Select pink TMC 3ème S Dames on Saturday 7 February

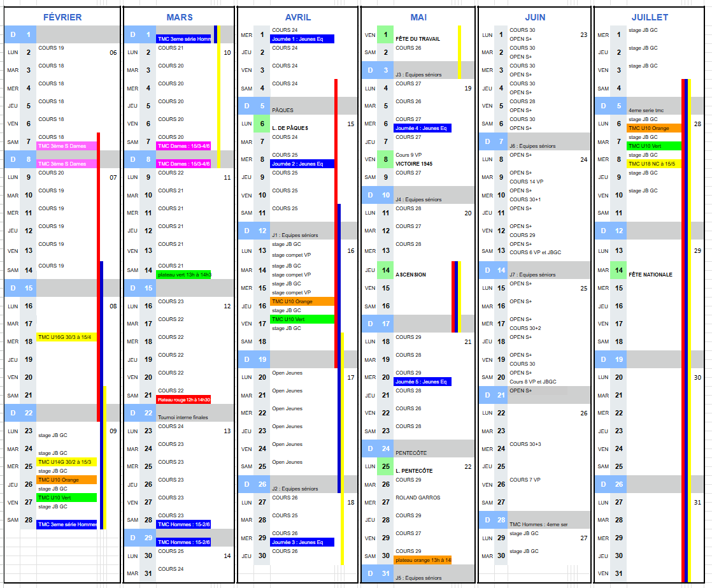(x=66, y=146)
